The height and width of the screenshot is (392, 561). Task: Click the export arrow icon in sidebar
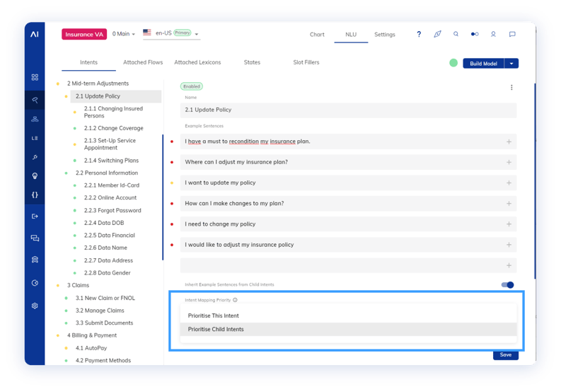[x=35, y=217]
